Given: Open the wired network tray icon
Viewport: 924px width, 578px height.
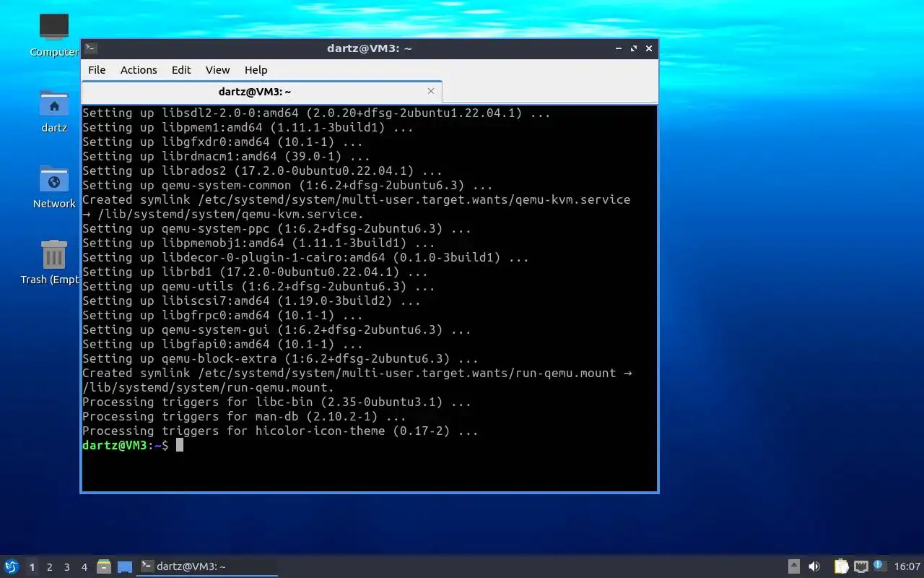Looking at the screenshot, I should [860, 566].
